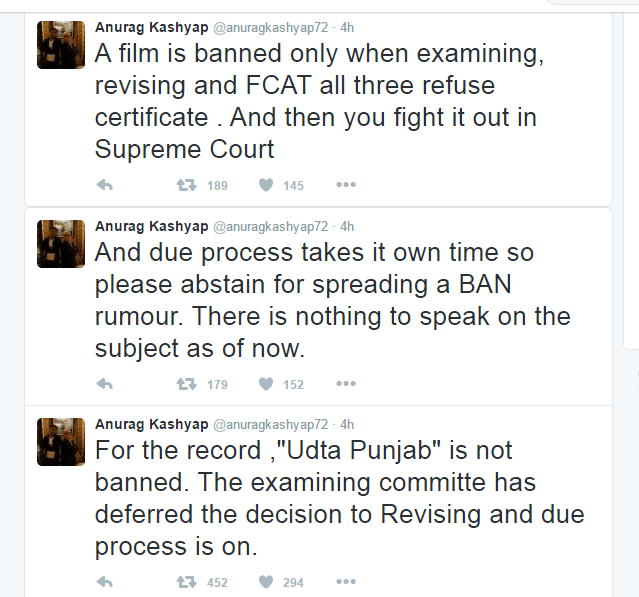The width and height of the screenshot is (639, 597).
Task: Reply to the Supreme Court tweet
Action: pos(104,185)
